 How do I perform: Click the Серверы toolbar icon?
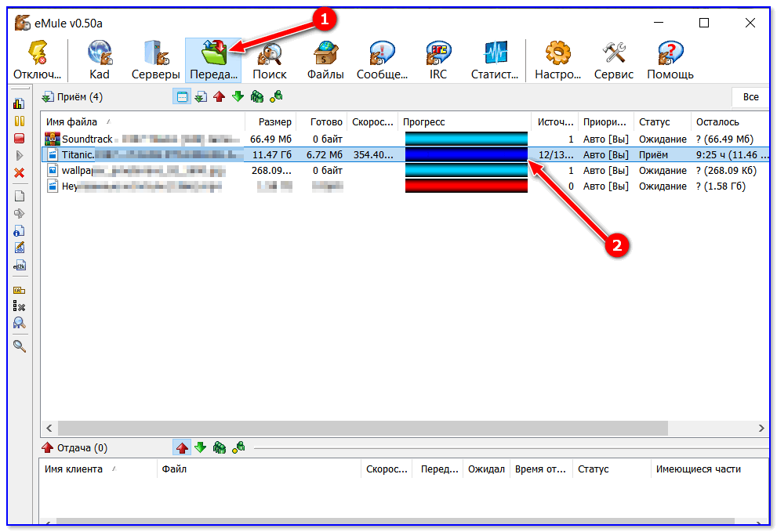(x=154, y=60)
